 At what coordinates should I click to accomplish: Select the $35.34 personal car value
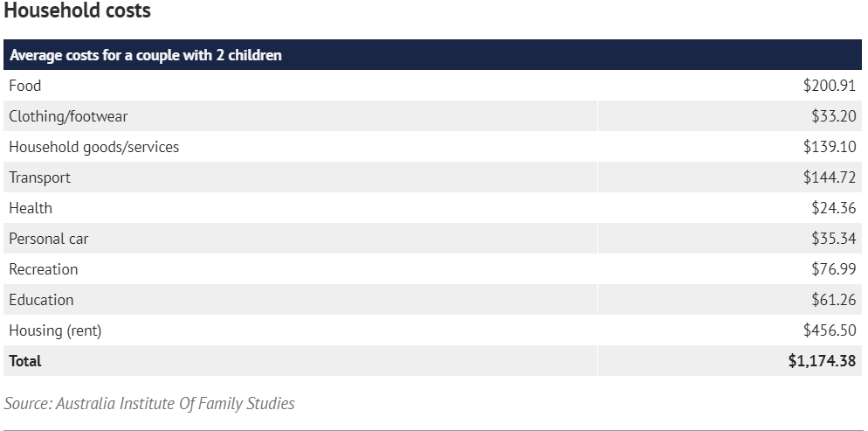pos(834,239)
